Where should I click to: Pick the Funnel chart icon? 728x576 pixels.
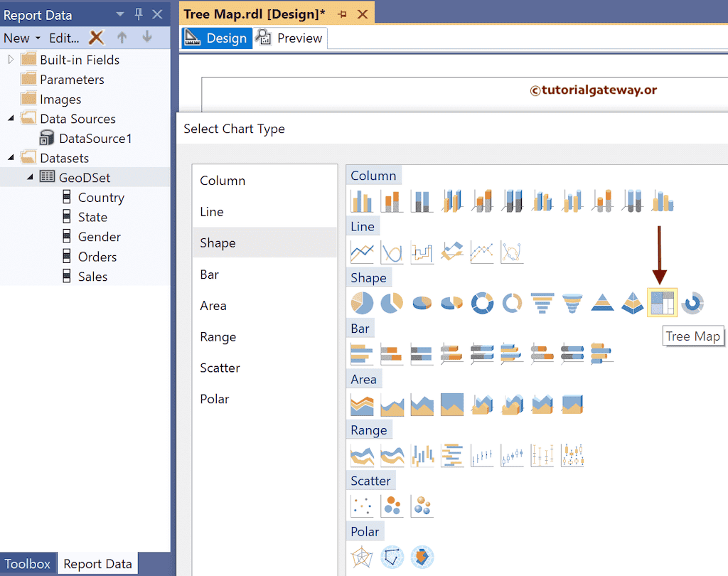(542, 302)
